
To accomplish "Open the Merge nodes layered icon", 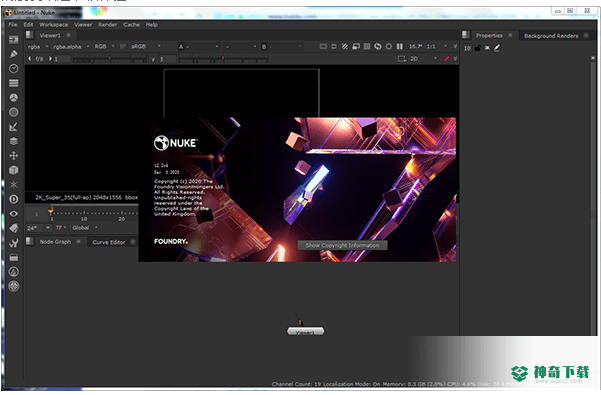I will click(x=14, y=141).
